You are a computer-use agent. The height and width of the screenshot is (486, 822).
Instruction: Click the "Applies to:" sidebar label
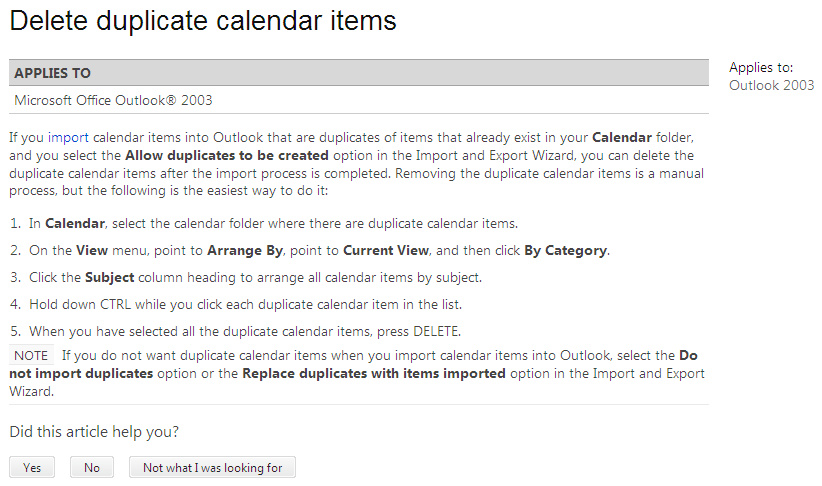pyautogui.click(x=761, y=67)
